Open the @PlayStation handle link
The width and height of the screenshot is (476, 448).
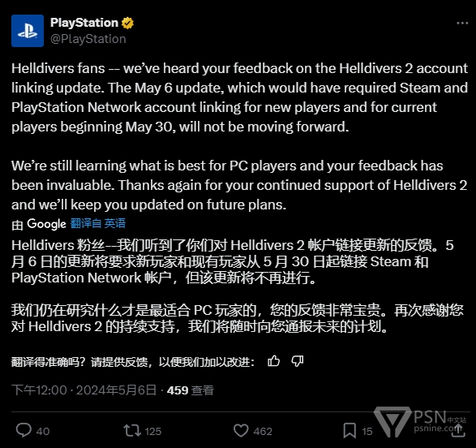tap(88, 39)
